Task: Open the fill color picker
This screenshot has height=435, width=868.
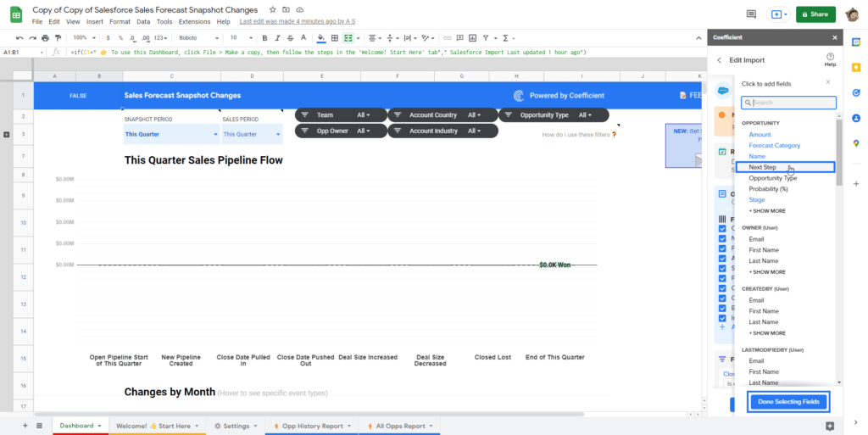Action: [x=321, y=37]
